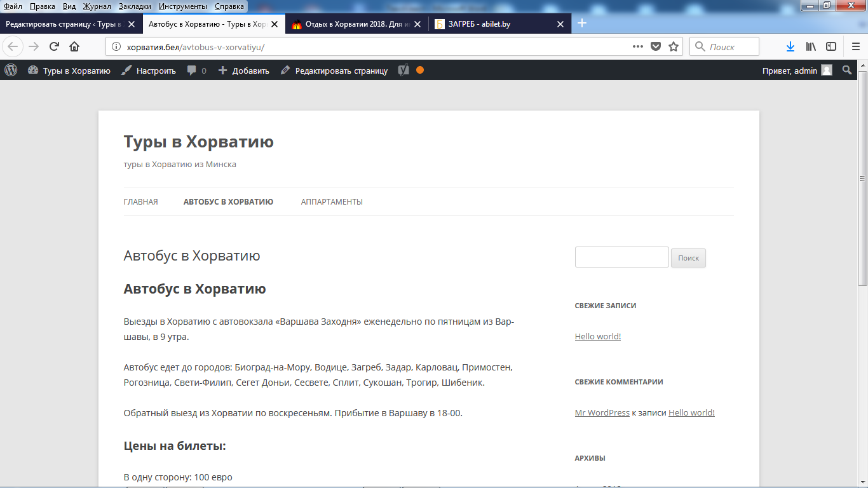Image resolution: width=868 pixels, height=488 pixels.
Task: Open the Yoast SEO admin bar icon
Action: coord(403,71)
